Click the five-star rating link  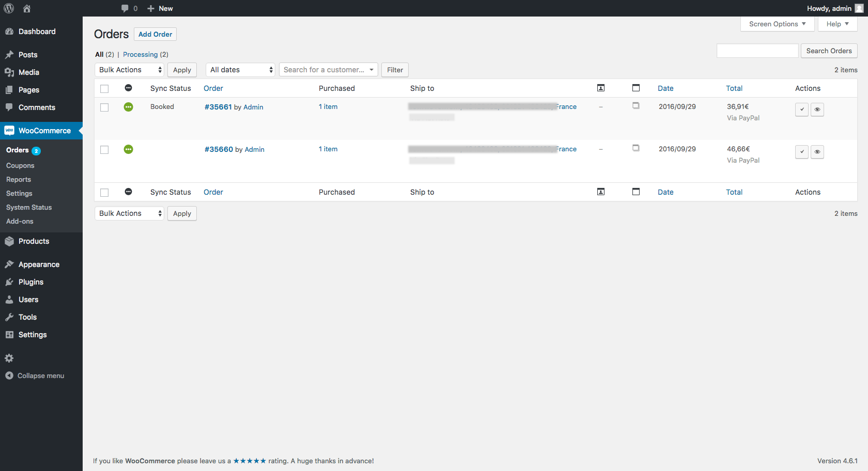pos(250,461)
